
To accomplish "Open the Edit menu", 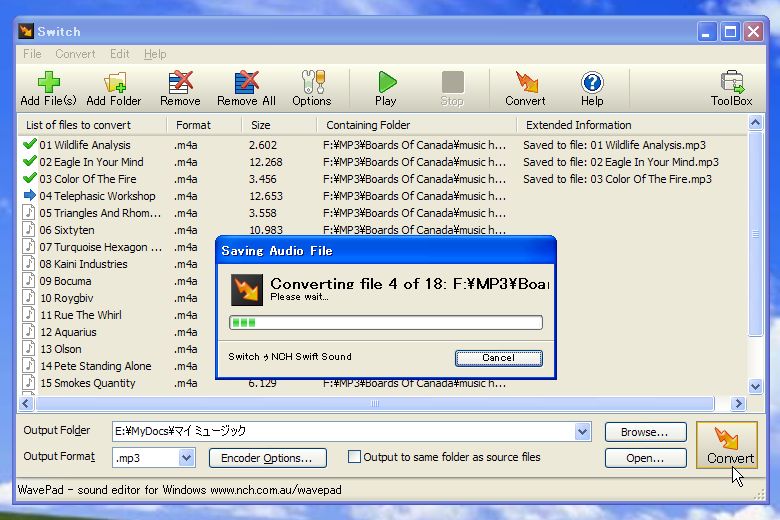I will pyautogui.click(x=120, y=54).
